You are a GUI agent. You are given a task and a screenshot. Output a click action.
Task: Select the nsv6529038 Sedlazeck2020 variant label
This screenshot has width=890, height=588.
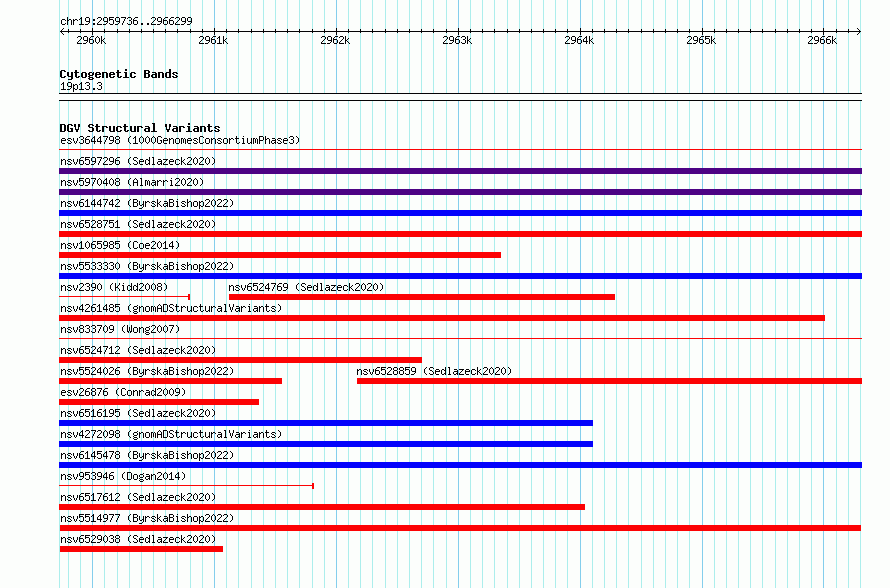138,539
